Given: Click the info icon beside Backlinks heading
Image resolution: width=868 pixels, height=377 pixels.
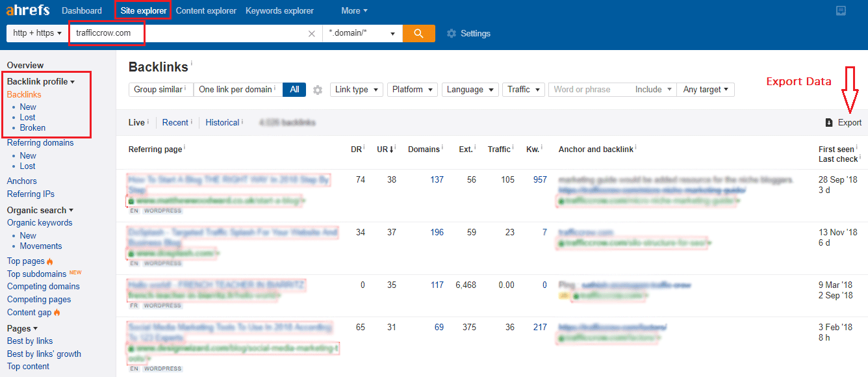Looking at the screenshot, I should tap(192, 64).
